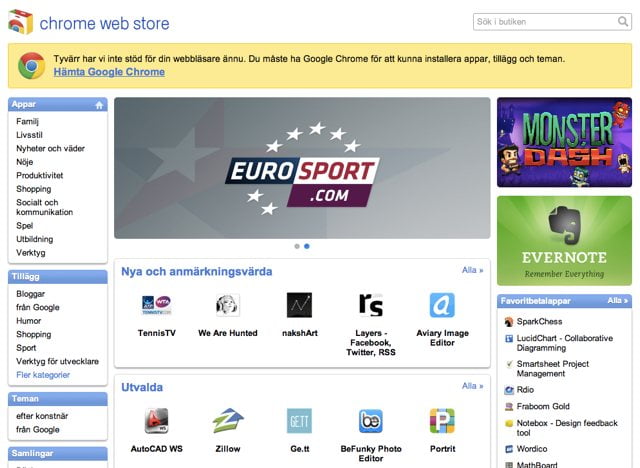Open the Evernote promotional banner
Image resolution: width=640 pixels, height=468 pixels.
pos(564,240)
